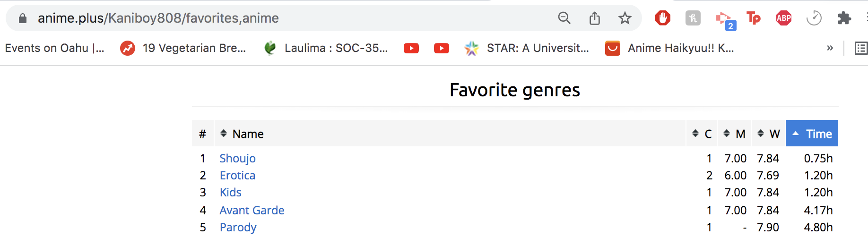Image resolution: width=868 pixels, height=237 pixels.
Task: Open the AdBlock Plus extension icon
Action: coord(784,18)
